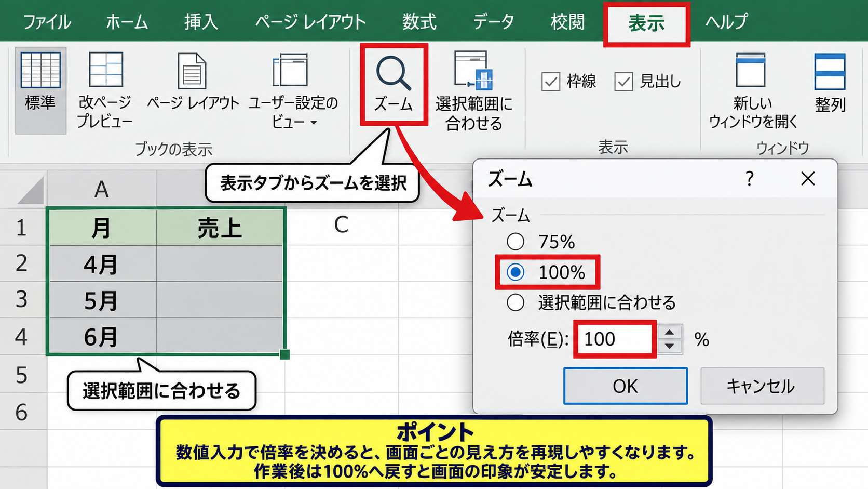Click the 売上 header cell

[x=220, y=228]
